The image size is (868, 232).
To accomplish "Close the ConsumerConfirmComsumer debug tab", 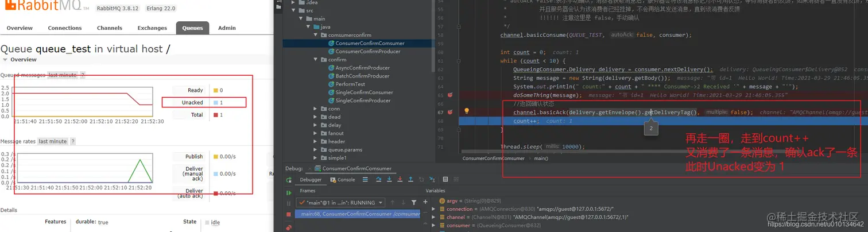I will tap(309, 169).
